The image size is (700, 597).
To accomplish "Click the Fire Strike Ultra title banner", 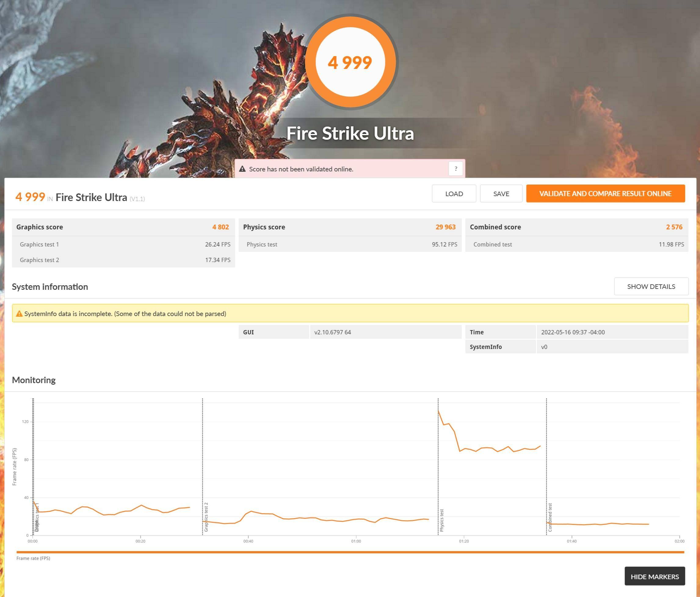I will pyautogui.click(x=350, y=133).
